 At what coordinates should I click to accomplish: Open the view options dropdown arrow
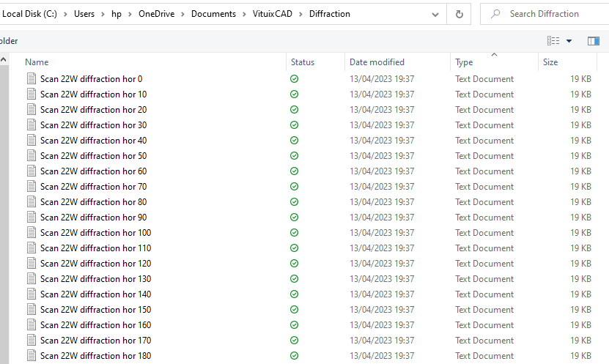[x=569, y=41]
